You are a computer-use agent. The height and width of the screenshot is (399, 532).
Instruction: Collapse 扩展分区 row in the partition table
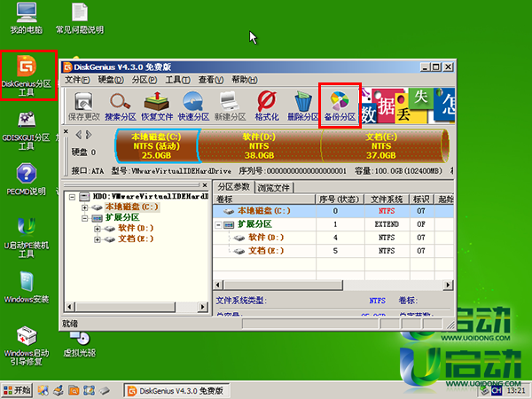pos(219,224)
